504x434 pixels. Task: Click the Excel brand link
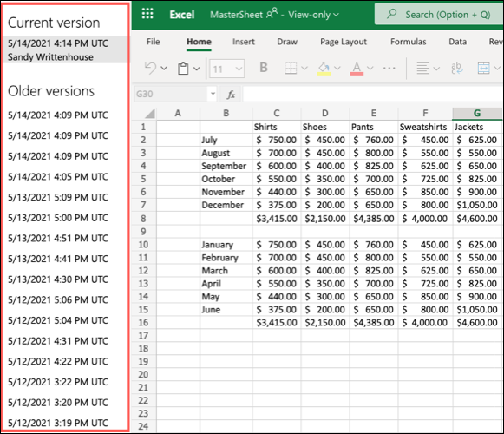pos(182,15)
